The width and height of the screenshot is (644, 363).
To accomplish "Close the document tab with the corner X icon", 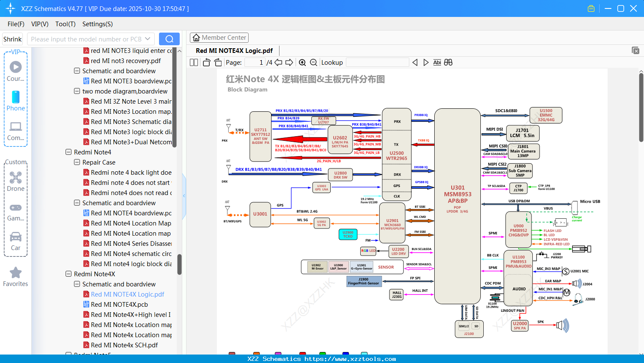I will tap(636, 50).
